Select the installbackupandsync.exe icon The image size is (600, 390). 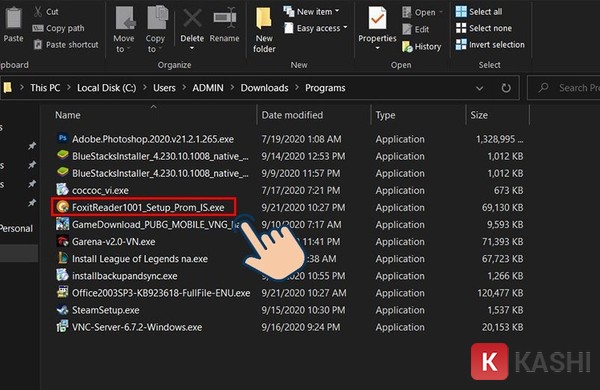click(62, 275)
